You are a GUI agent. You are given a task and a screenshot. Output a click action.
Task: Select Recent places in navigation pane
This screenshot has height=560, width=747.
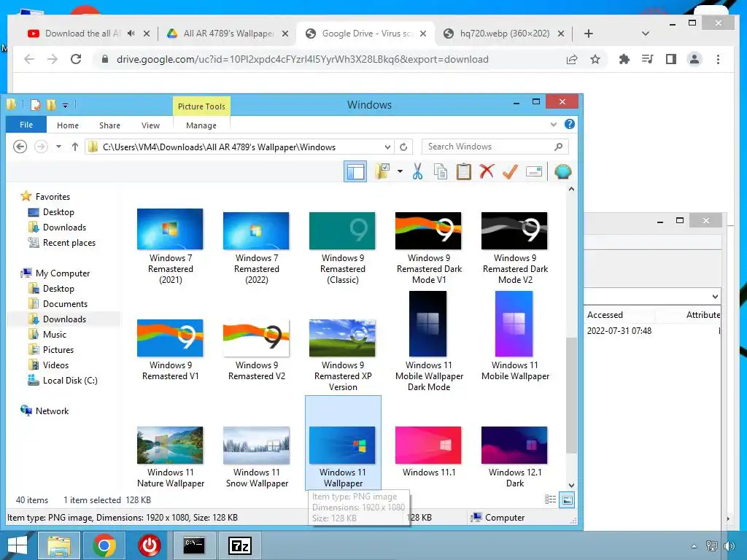click(x=69, y=243)
